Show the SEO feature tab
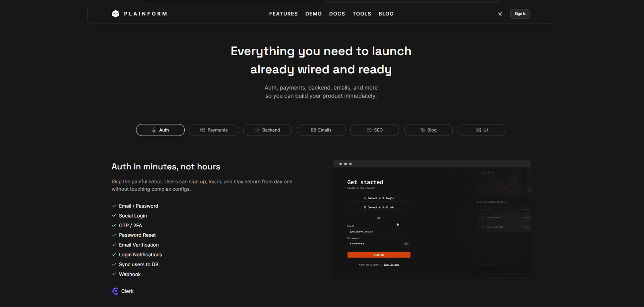Screen dimensions: 644x307 click(x=375, y=130)
